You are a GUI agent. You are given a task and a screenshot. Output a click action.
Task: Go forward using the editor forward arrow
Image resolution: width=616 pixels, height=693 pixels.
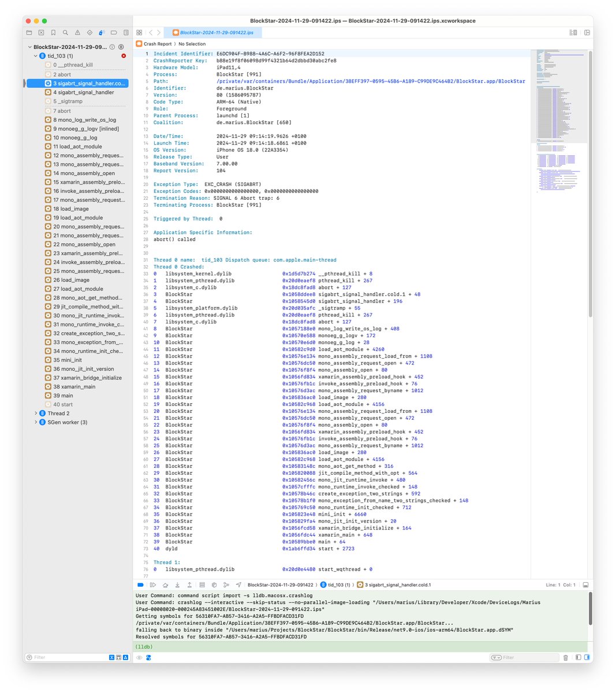(x=159, y=33)
